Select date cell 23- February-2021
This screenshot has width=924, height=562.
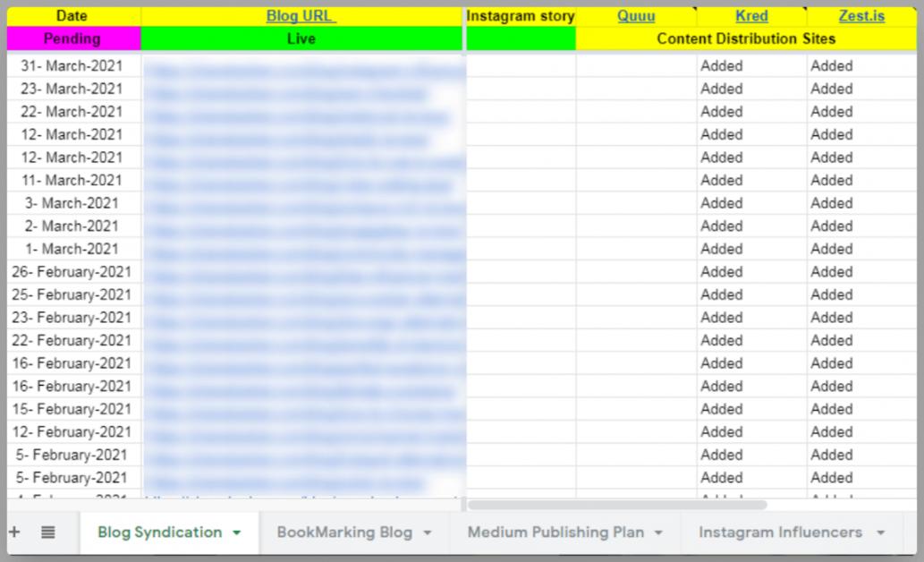[73, 318]
